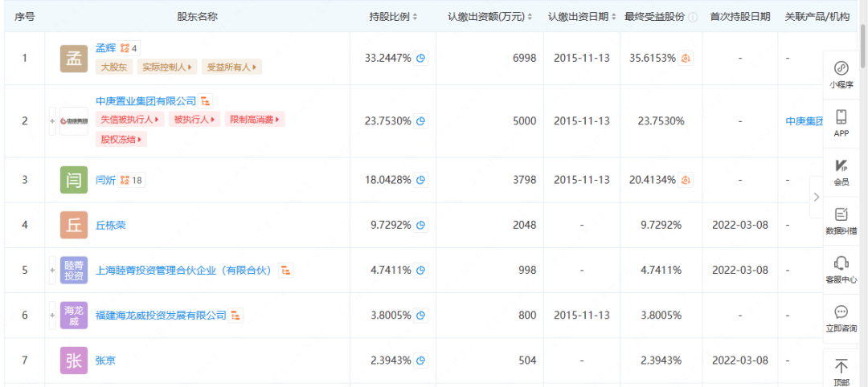Click the 立即咨询 chat bubble icon
The width and height of the screenshot is (868, 387).
click(x=841, y=312)
